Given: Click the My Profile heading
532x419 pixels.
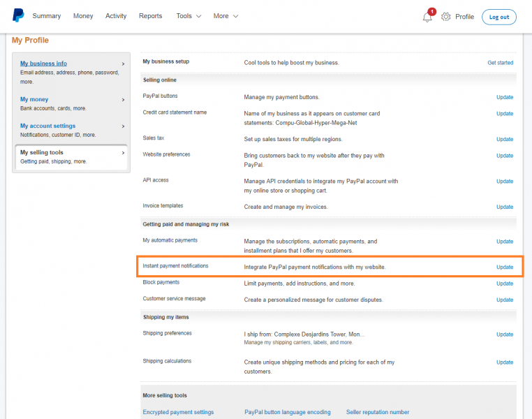Looking at the screenshot, I should pos(30,40).
